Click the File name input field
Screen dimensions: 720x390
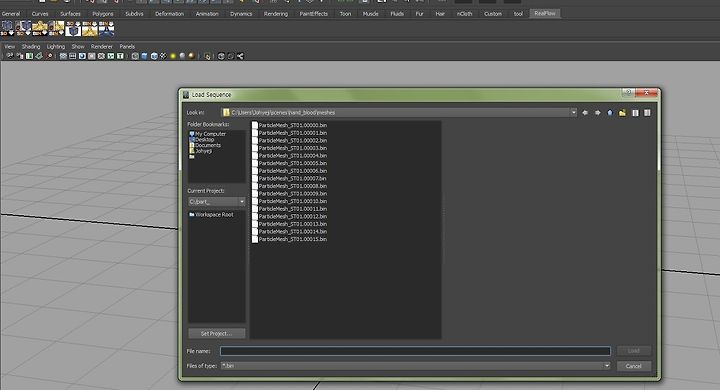(415, 351)
